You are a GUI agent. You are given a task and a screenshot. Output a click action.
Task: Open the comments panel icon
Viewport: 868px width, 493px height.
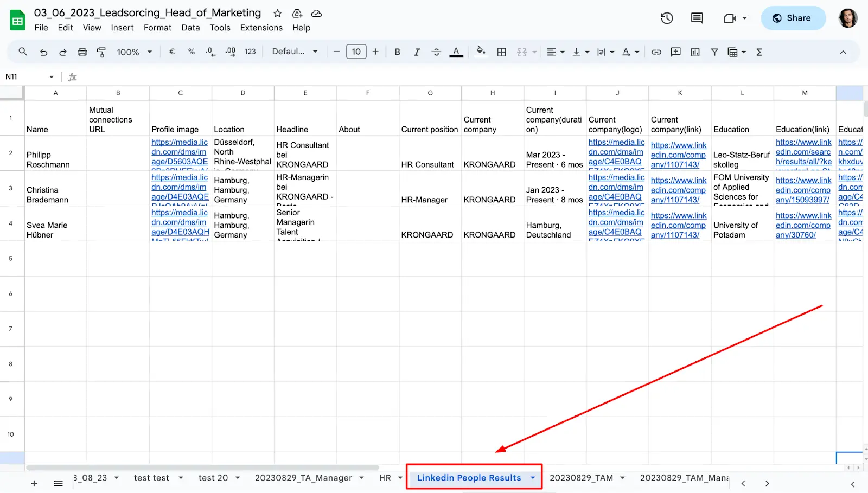pyautogui.click(x=697, y=18)
